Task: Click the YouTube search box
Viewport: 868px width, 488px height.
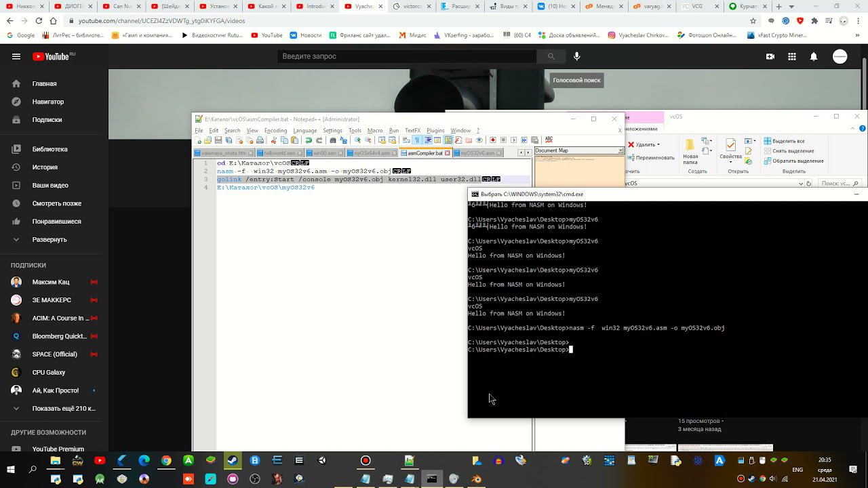Action: click(x=407, y=56)
